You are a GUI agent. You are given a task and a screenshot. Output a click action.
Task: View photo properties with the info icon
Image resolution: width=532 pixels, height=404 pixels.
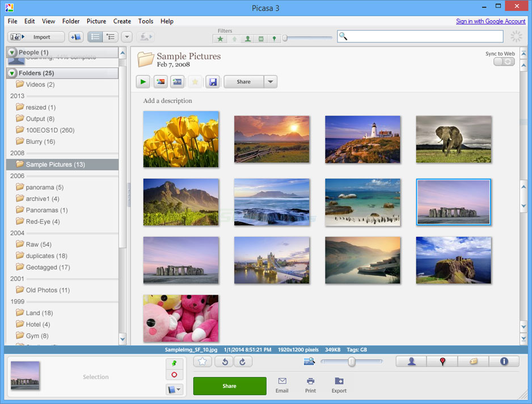point(504,361)
